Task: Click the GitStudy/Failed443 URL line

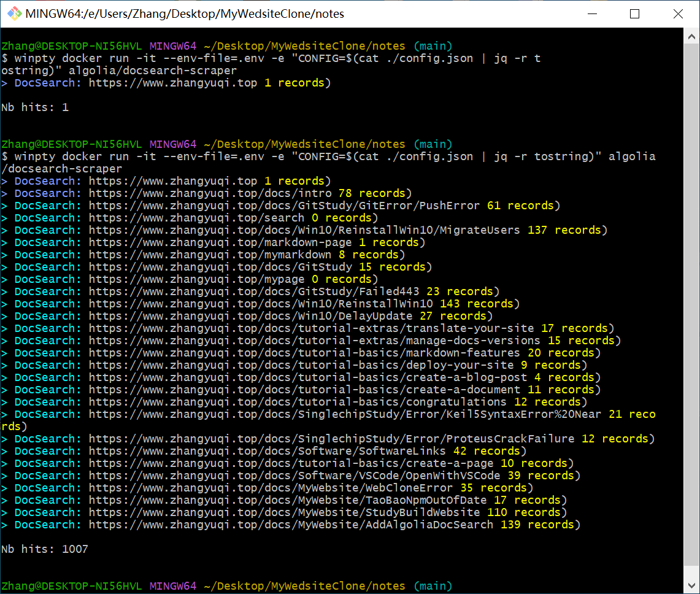Action: (254, 291)
